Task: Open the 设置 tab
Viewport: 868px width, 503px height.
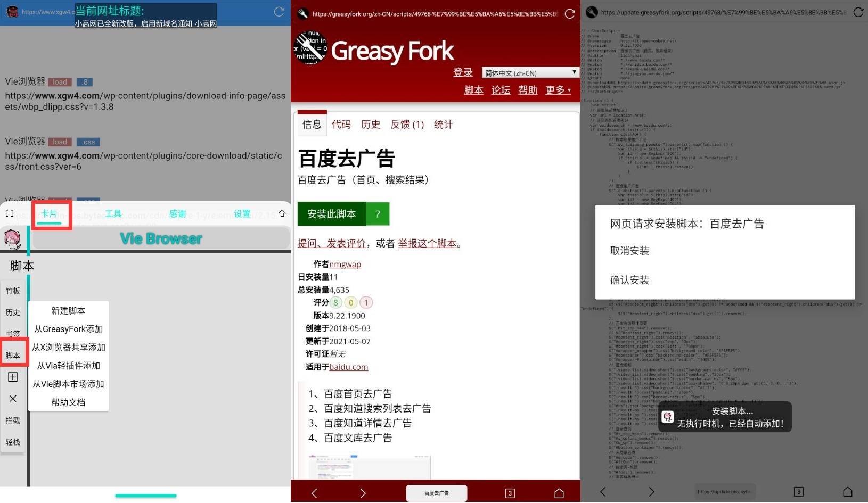Action: [x=242, y=214]
